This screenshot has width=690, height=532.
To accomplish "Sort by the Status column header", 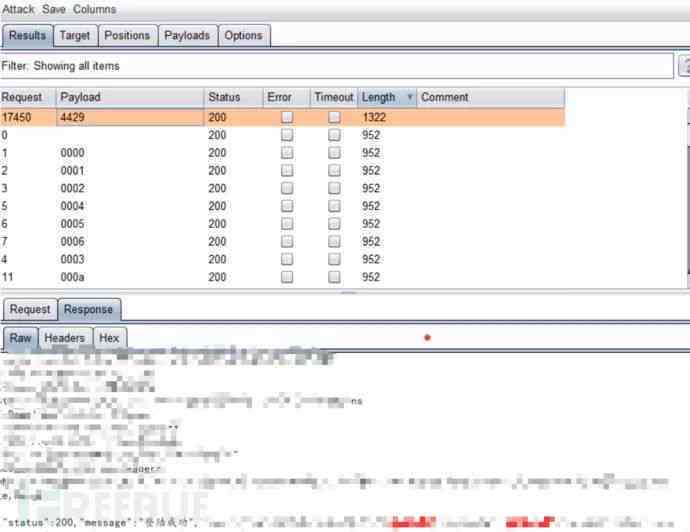I will pos(233,97).
